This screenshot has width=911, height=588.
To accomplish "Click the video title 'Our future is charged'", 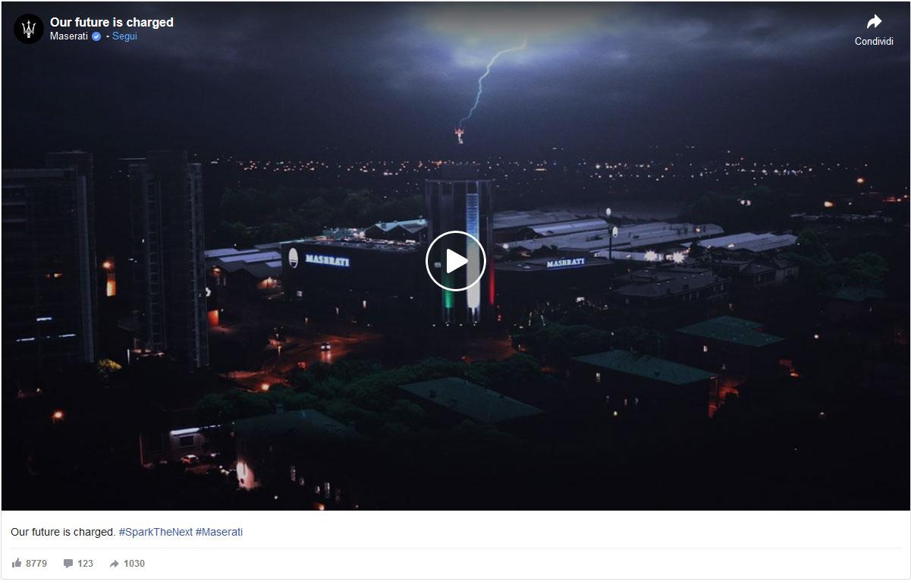I will (x=112, y=22).
